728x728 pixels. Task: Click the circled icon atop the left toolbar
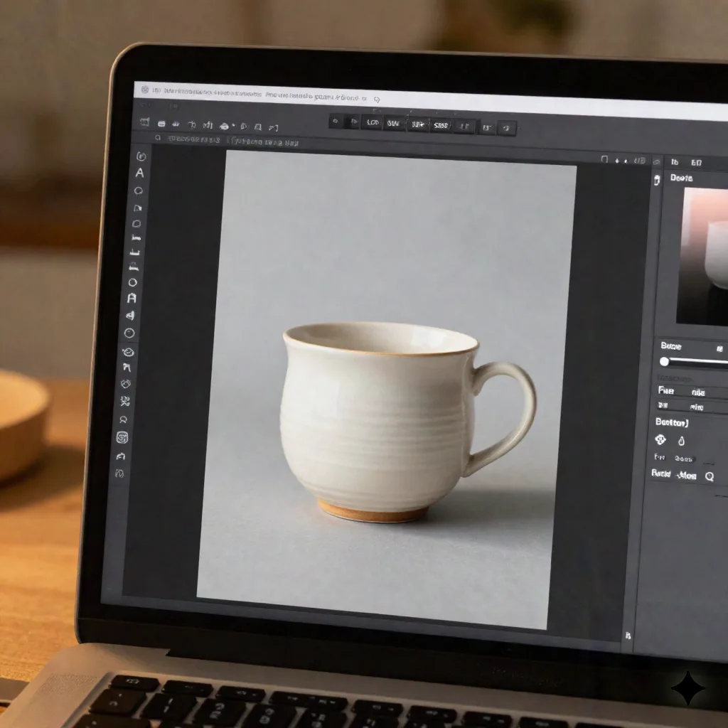(x=141, y=156)
